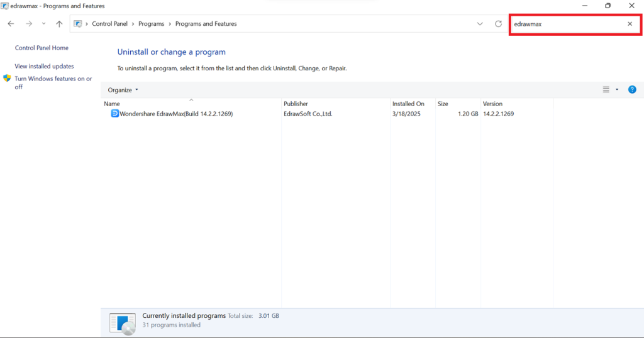
Task: Open View installed updates link
Action: pos(45,66)
